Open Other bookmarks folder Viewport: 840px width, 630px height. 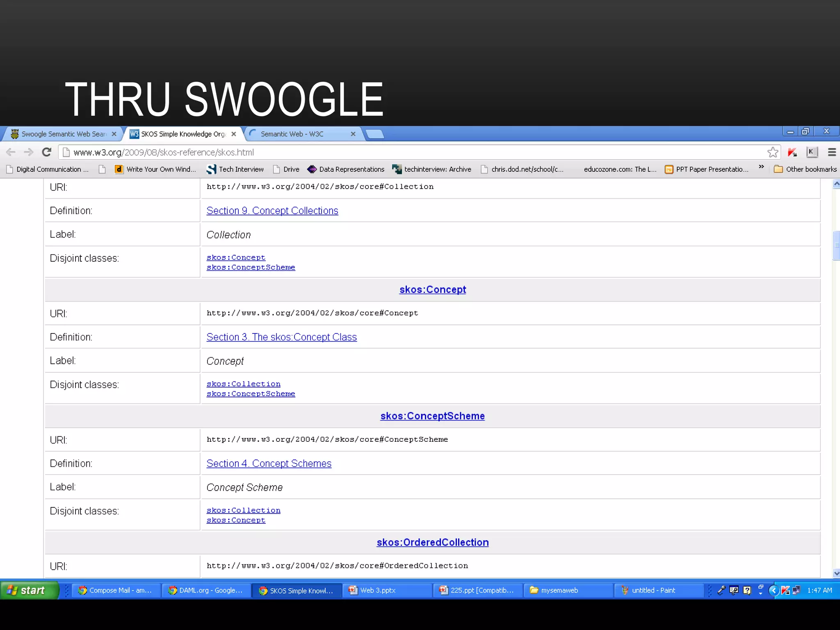805,169
